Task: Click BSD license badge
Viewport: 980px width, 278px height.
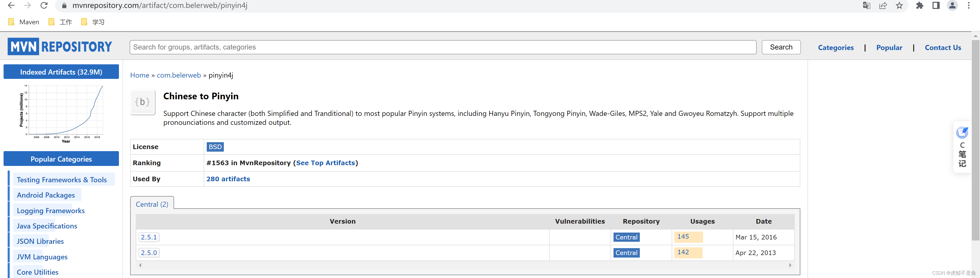Action: click(215, 147)
